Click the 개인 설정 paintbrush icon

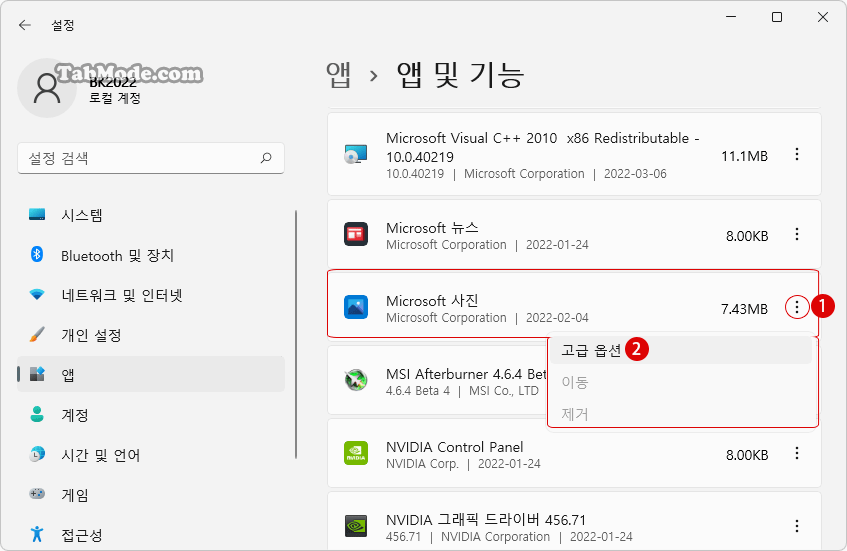(x=37, y=334)
